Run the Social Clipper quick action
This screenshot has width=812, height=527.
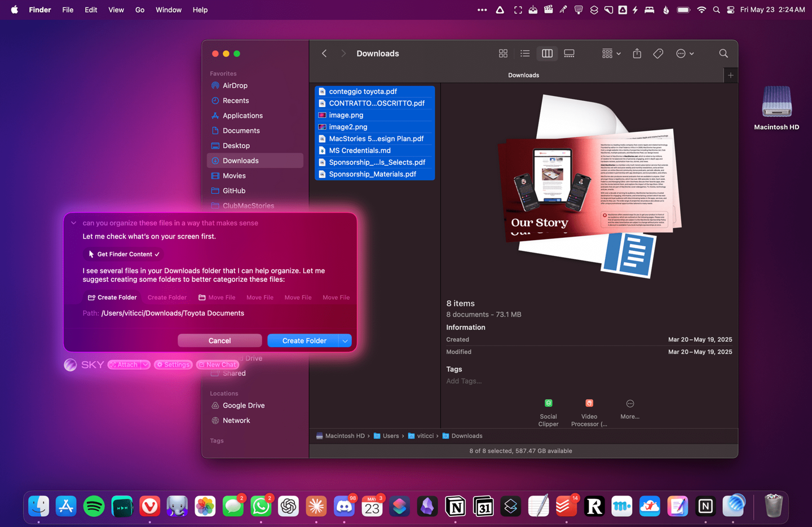coord(548,403)
